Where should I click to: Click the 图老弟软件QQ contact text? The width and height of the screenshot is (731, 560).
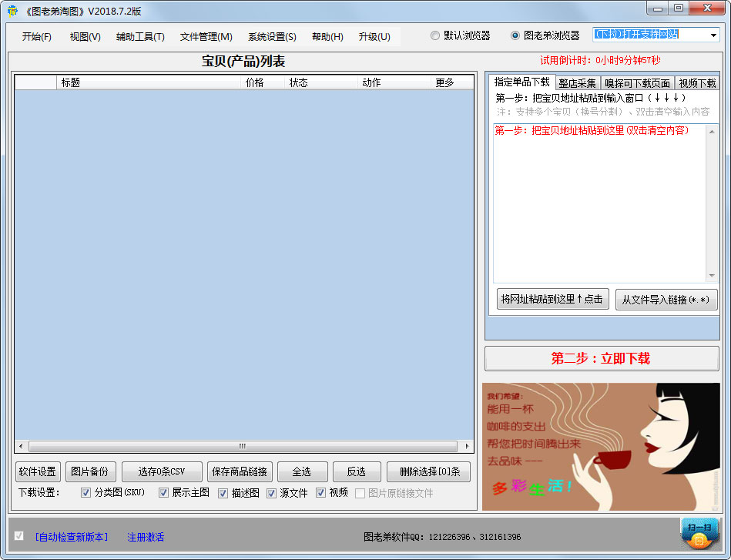442,537
